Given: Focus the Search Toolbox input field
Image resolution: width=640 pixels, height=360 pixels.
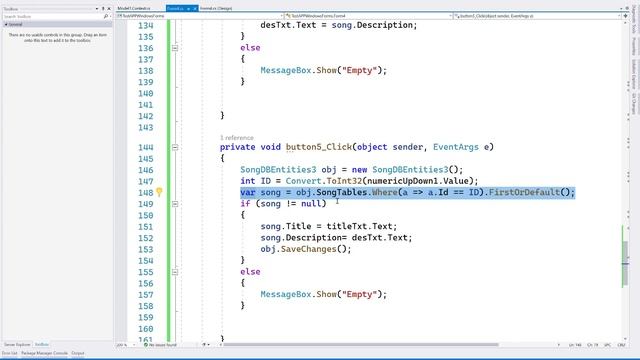Looking at the screenshot, I should (53, 16).
